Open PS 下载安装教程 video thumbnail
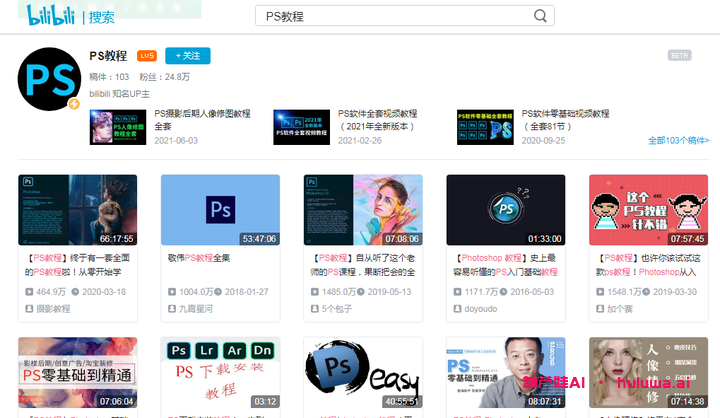720x418 pixels. 220,372
